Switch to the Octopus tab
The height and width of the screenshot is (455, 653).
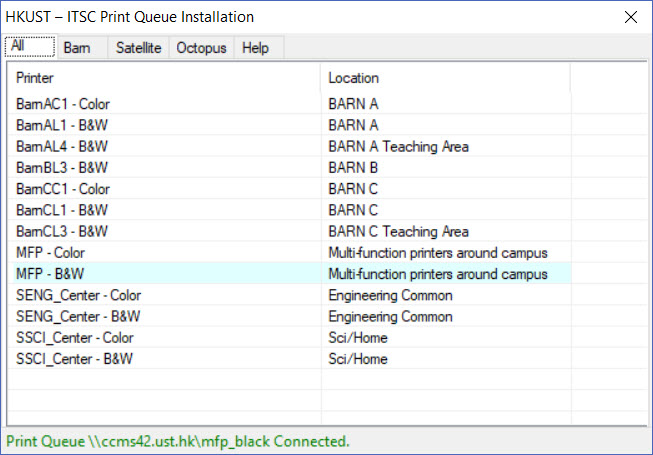[201, 48]
